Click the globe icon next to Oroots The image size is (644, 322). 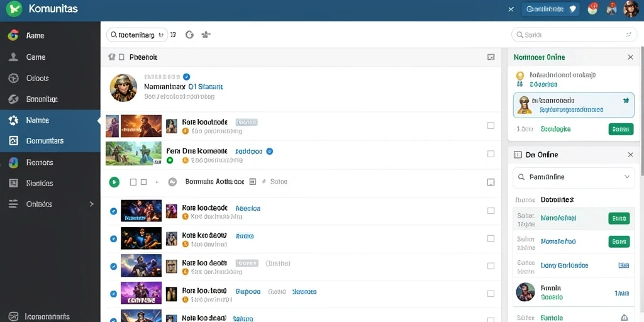coord(13,78)
